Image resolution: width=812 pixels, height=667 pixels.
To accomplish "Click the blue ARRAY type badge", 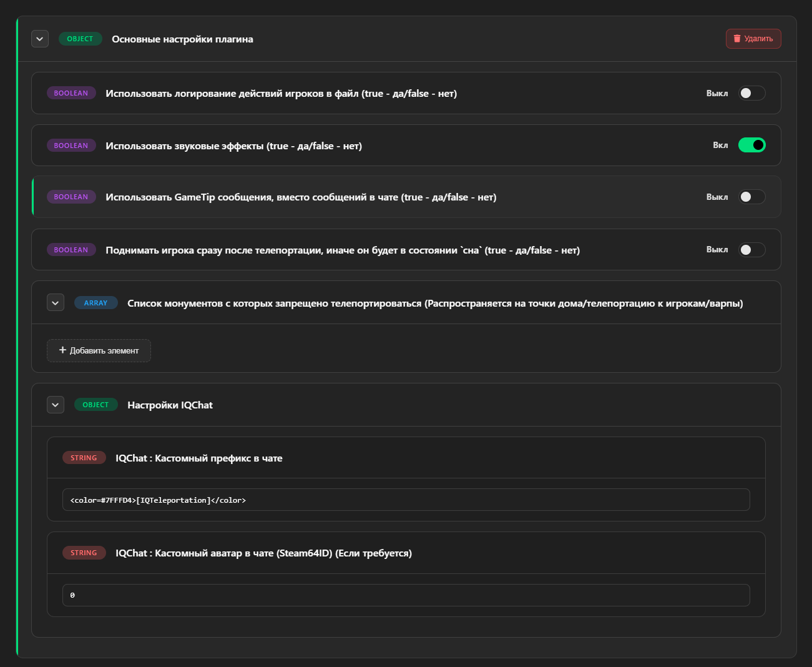I will (95, 303).
